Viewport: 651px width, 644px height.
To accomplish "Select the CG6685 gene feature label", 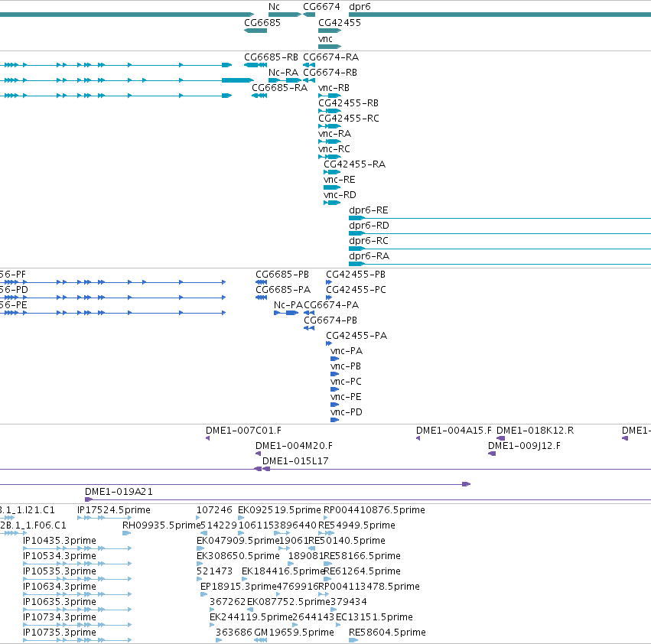I will (x=262, y=22).
